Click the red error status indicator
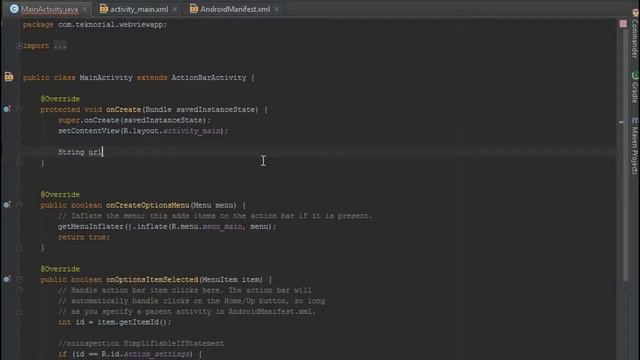 point(623,24)
